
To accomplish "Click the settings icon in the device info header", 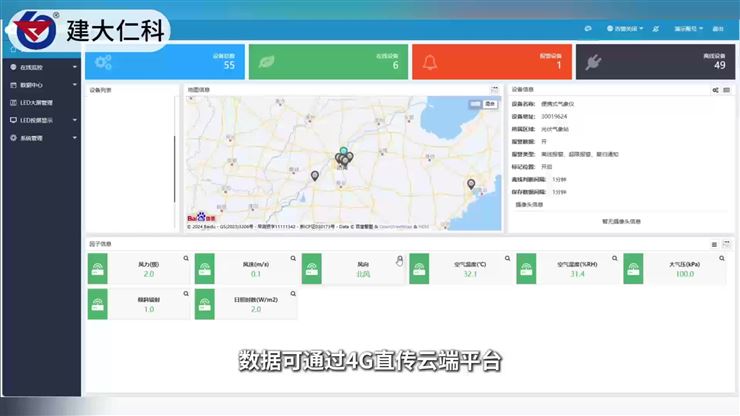I will point(715,90).
